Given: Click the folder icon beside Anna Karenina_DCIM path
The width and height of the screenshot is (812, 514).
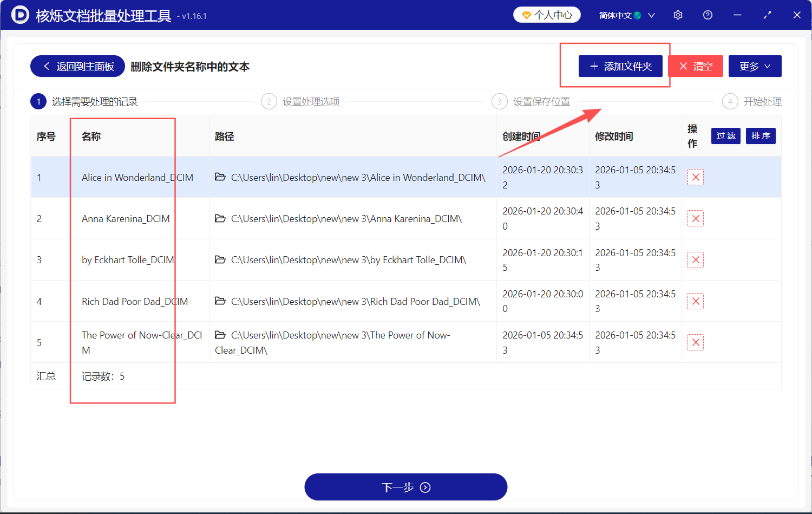Looking at the screenshot, I should (220, 218).
